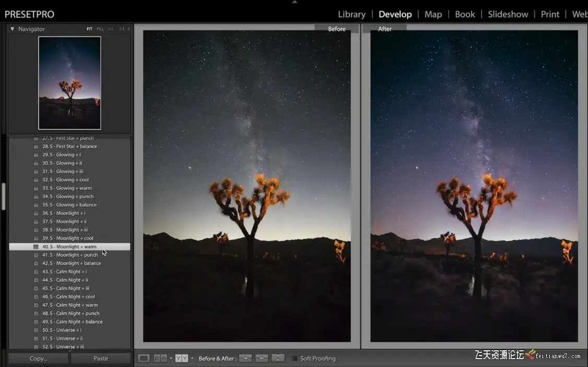Click preset icon beside 44. S - Calm Night + ii

pyautogui.click(x=36, y=280)
